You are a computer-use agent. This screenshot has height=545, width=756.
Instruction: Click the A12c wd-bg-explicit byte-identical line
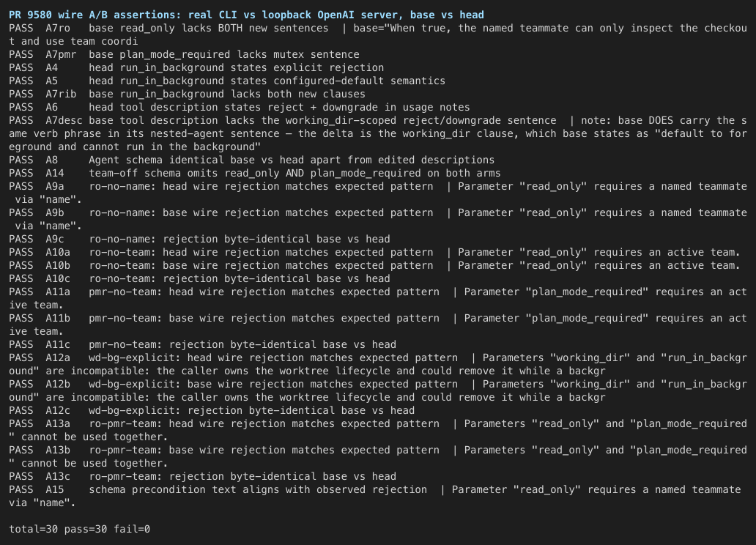tap(212, 410)
